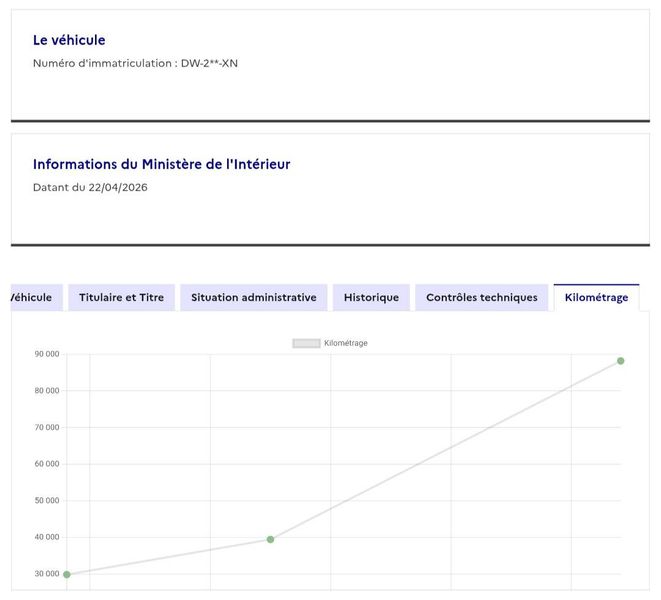Image resolution: width=661 pixels, height=600 pixels.
Task: Open the partially visible Véhicule tab
Action: click(37, 298)
